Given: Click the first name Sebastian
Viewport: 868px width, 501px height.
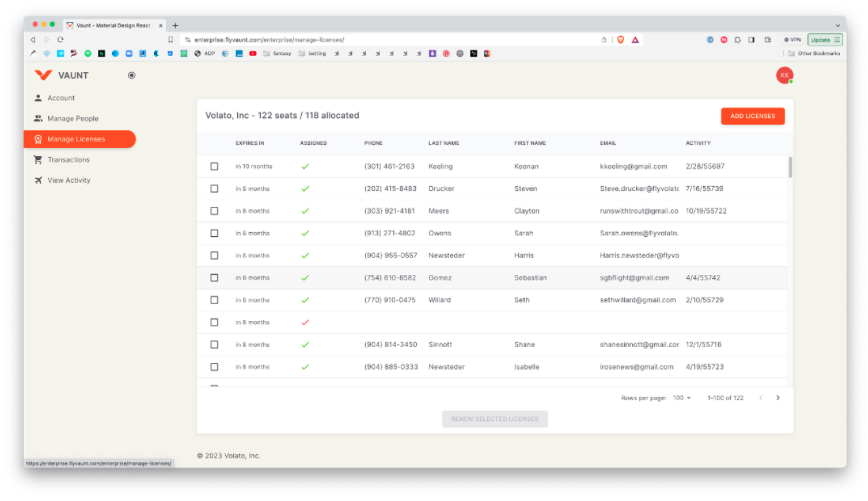Looking at the screenshot, I should pyautogui.click(x=530, y=278).
